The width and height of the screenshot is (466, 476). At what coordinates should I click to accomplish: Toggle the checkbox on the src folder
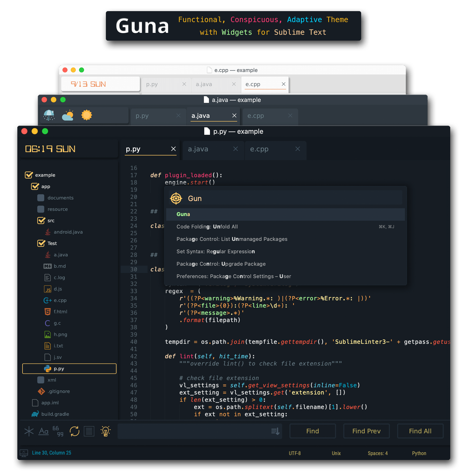(x=41, y=220)
